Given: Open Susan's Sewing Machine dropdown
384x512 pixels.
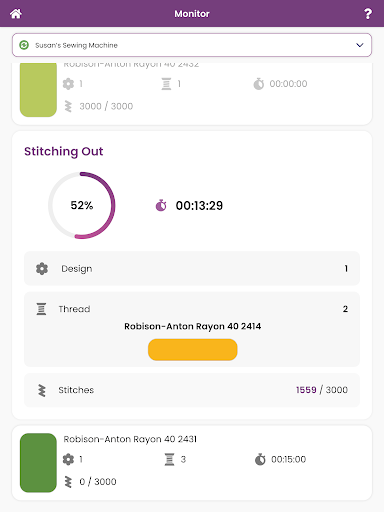Looking at the screenshot, I should click(192, 45).
